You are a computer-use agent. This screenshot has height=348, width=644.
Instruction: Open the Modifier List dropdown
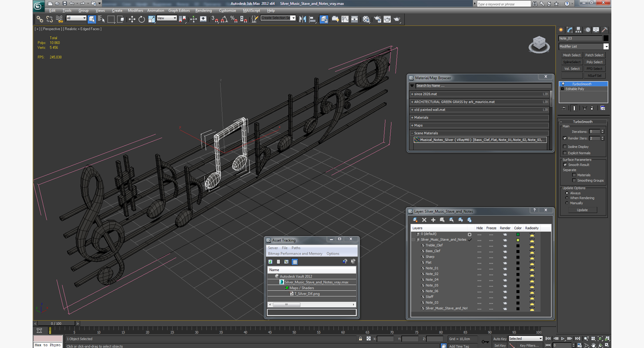(x=584, y=47)
